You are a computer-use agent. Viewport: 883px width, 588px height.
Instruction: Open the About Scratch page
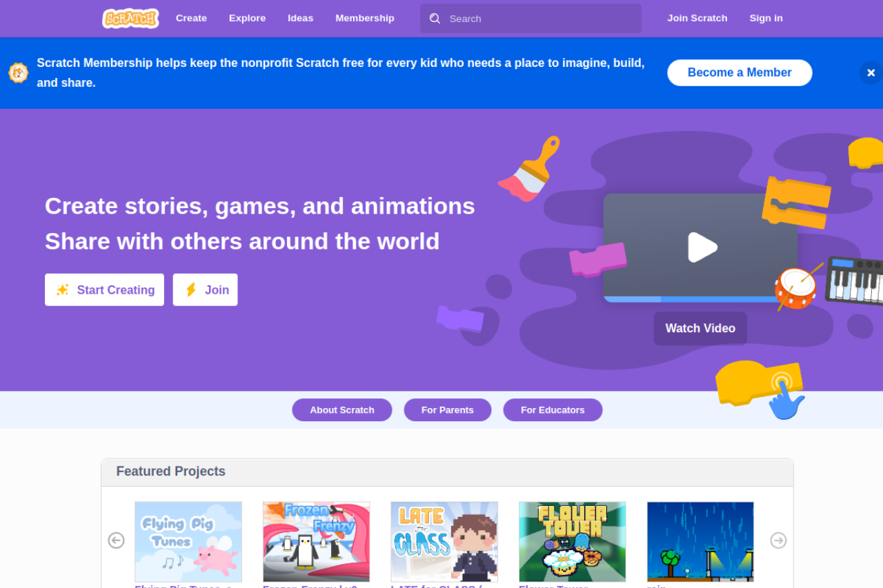point(342,409)
